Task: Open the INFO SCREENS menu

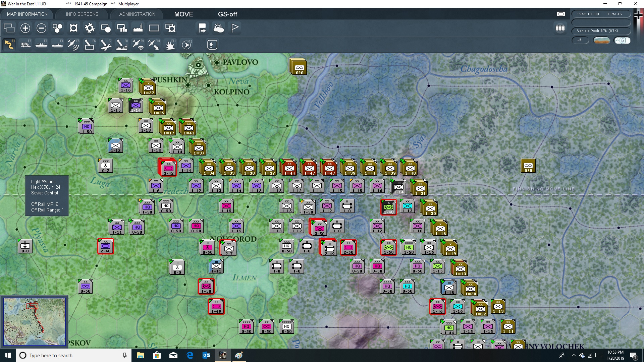Action: (82, 14)
